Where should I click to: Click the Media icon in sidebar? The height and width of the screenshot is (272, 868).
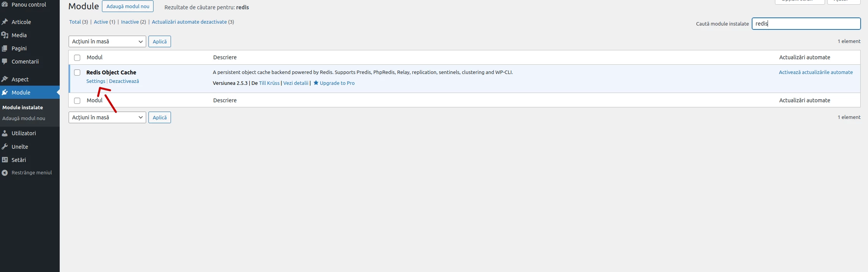coord(5,35)
